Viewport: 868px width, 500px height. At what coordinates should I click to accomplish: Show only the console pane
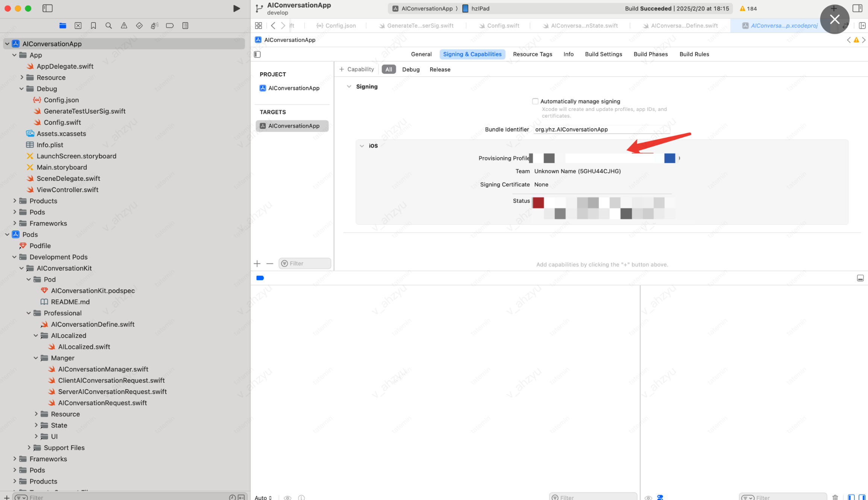coord(862,497)
